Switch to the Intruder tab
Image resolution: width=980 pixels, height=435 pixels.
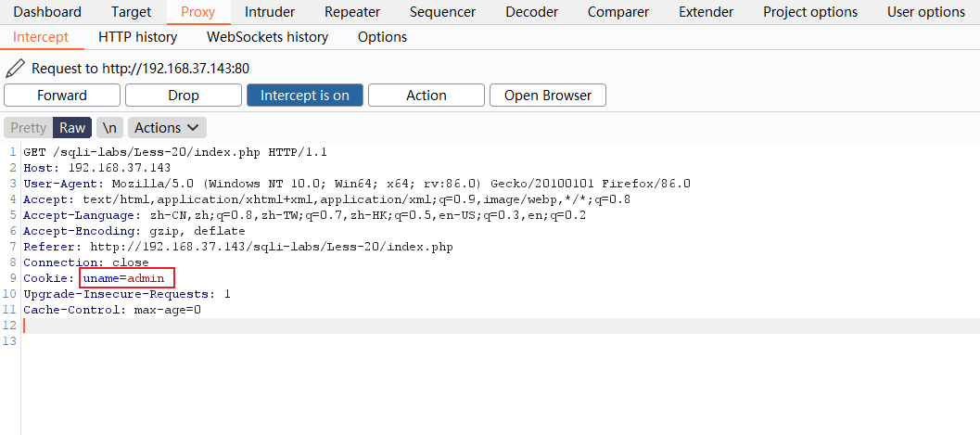270,12
